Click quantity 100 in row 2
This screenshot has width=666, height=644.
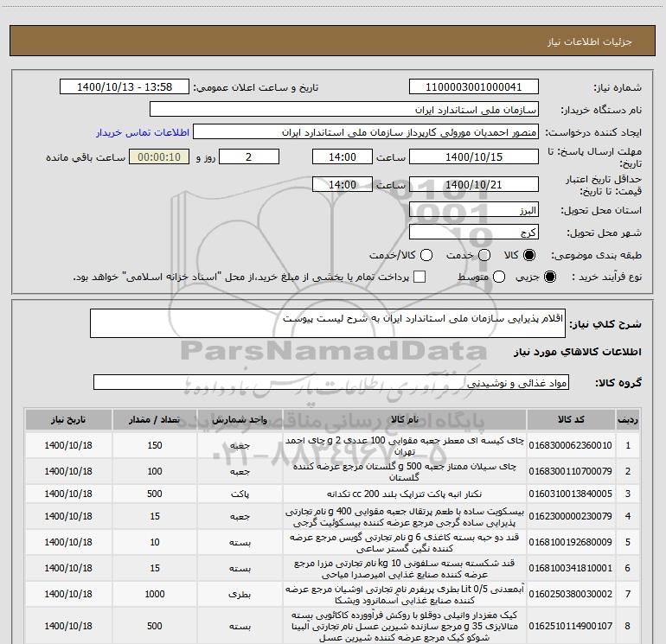155,471
